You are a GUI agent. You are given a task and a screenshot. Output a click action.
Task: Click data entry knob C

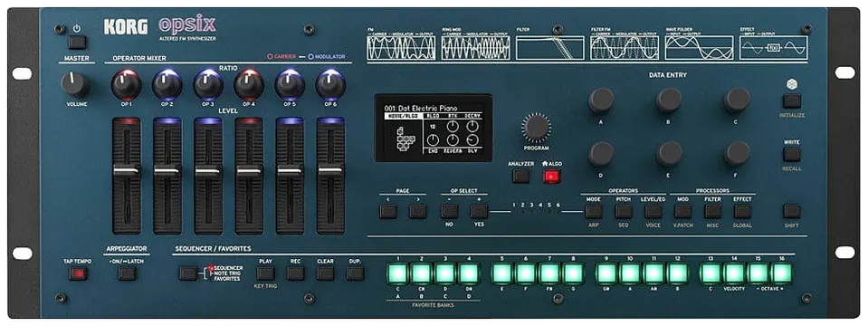(x=737, y=101)
